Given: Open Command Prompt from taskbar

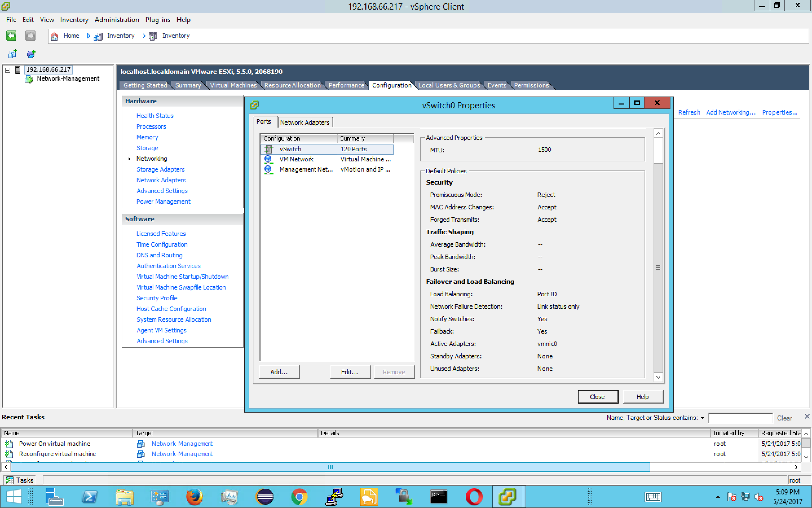Looking at the screenshot, I should tap(438, 497).
